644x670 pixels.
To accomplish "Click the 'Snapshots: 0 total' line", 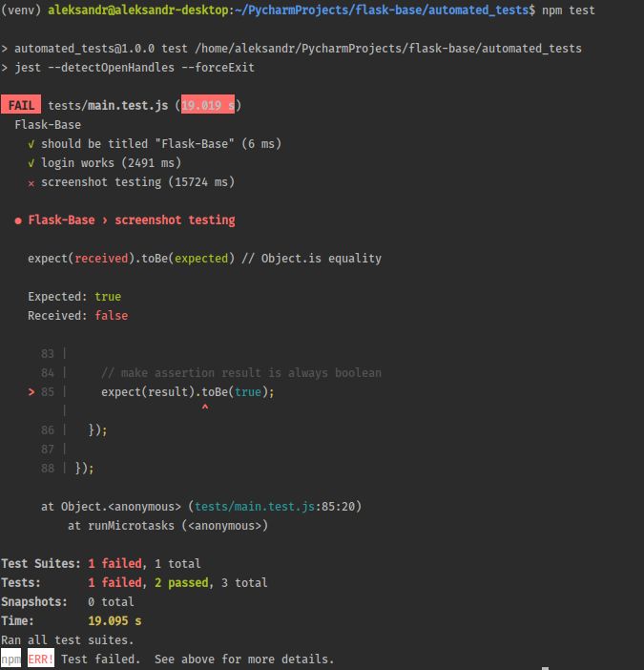I will (68, 601).
